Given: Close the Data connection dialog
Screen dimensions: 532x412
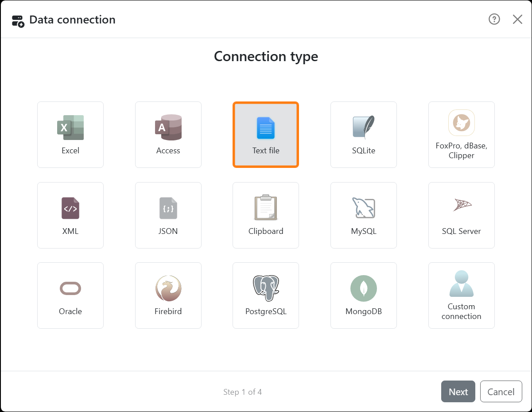Looking at the screenshot, I should [x=517, y=19].
